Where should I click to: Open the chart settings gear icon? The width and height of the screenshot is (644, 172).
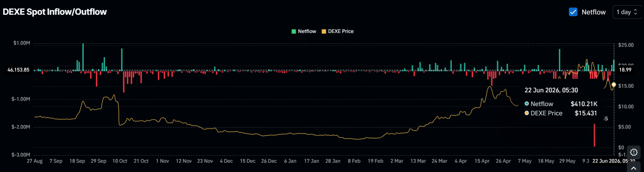[634, 152]
